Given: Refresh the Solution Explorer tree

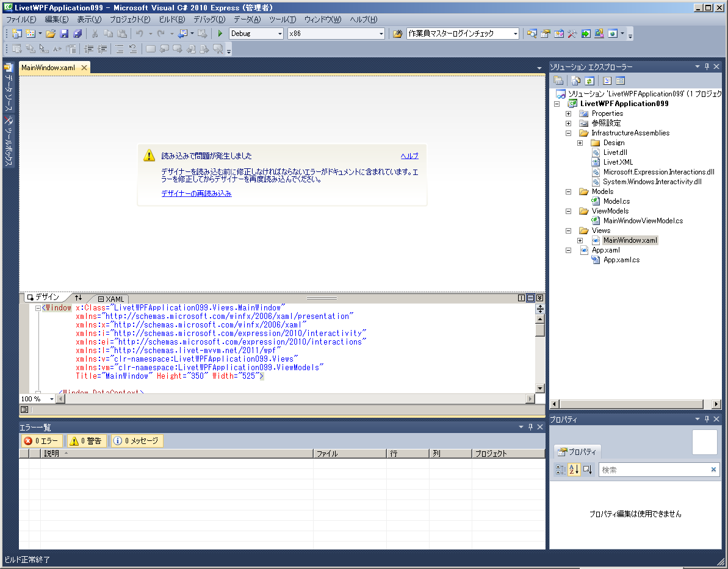Looking at the screenshot, I should click(x=589, y=81).
